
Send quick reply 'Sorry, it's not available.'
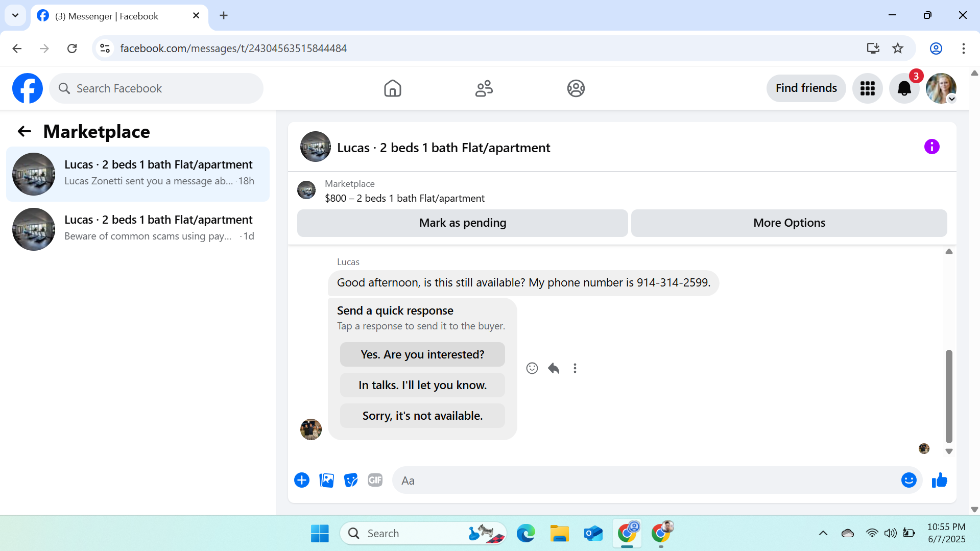pos(422,416)
